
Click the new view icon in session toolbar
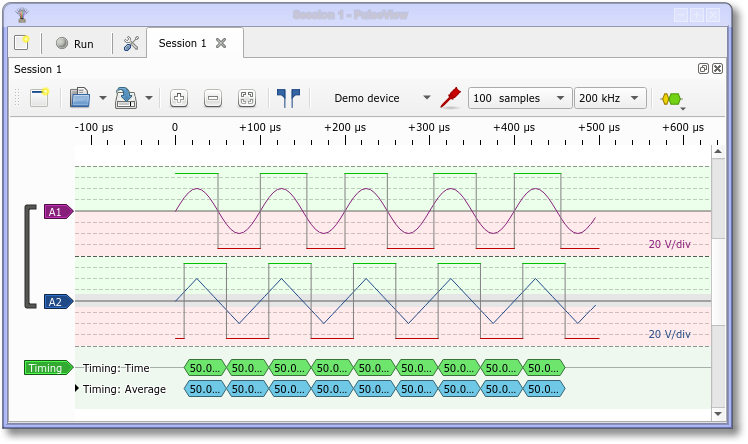coord(40,98)
